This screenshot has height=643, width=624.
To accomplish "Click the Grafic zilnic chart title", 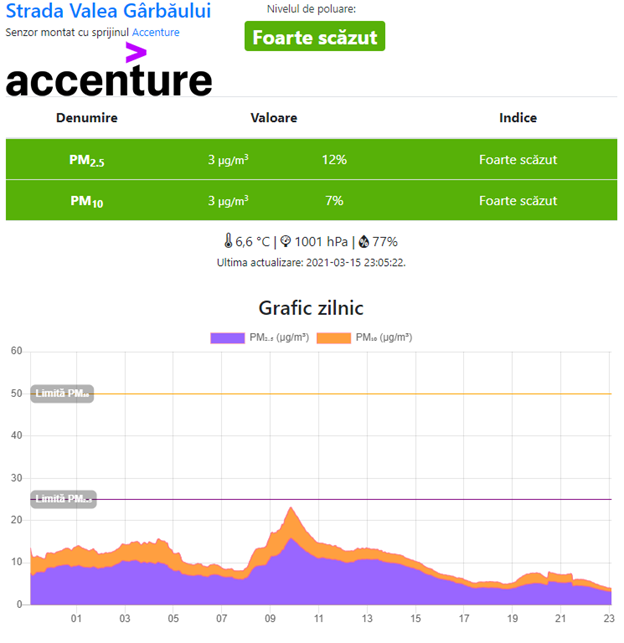I will [x=311, y=307].
